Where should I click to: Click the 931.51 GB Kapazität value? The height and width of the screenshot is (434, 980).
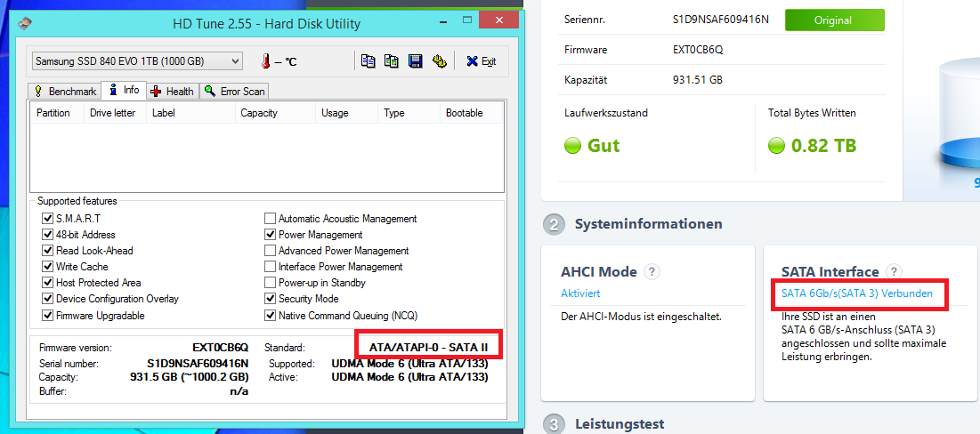(x=698, y=80)
